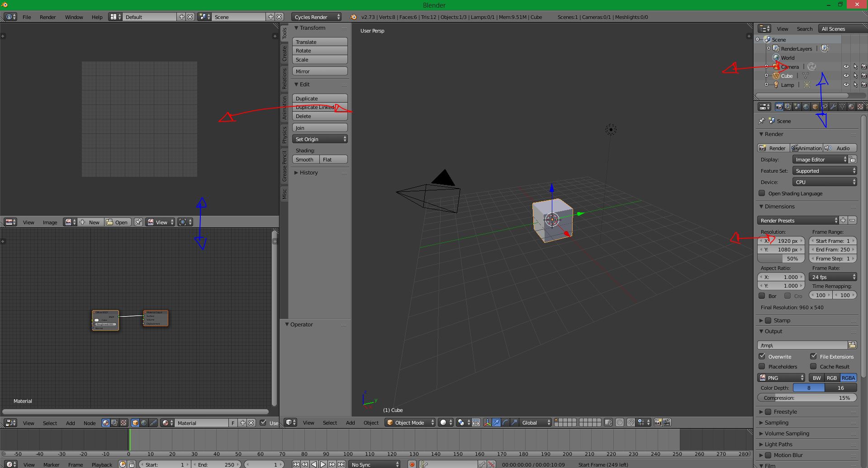Open the Texture properties tab checker icon

(x=860, y=107)
